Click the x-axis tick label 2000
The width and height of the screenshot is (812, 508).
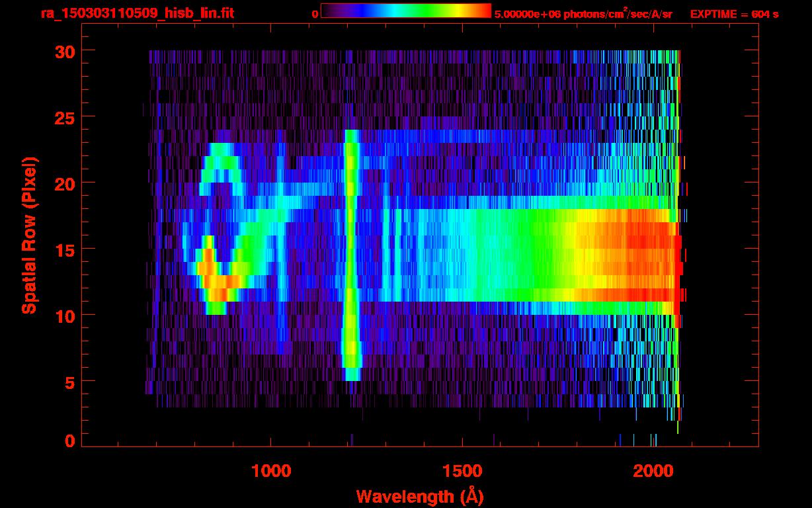coord(653,470)
